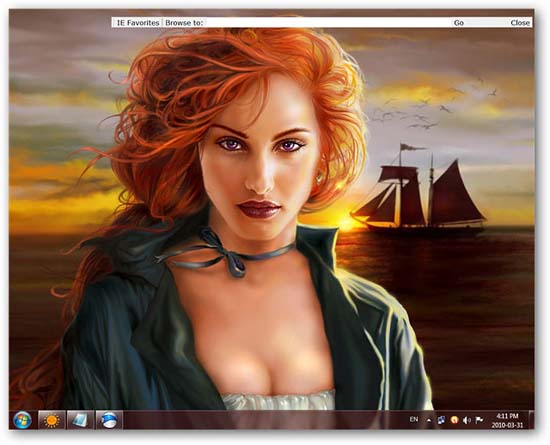Open the blue globe browser taskbar icon
The image size is (550, 445).
pos(109,420)
